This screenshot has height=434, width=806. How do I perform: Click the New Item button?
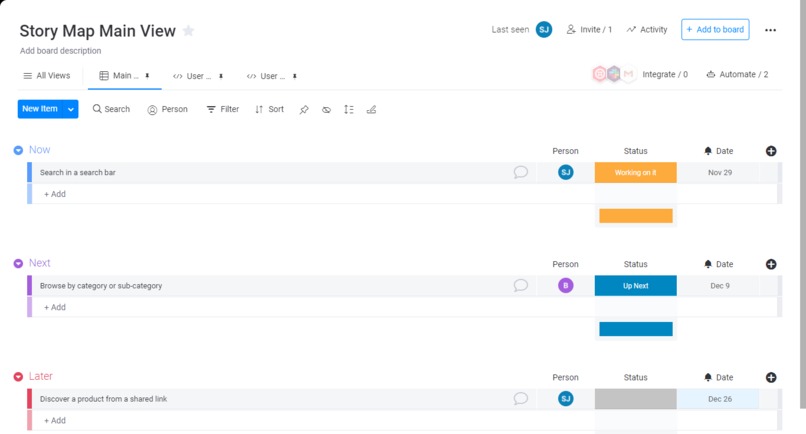(40, 109)
